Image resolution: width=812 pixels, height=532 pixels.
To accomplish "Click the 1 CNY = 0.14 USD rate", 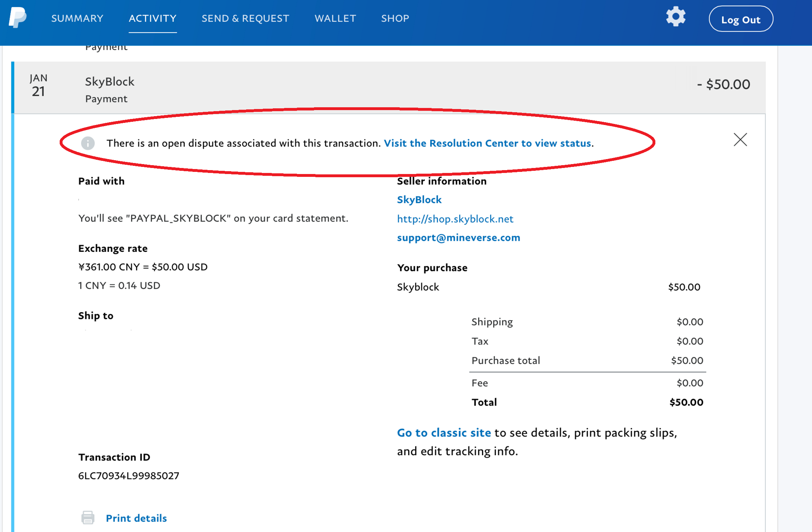I will (119, 286).
